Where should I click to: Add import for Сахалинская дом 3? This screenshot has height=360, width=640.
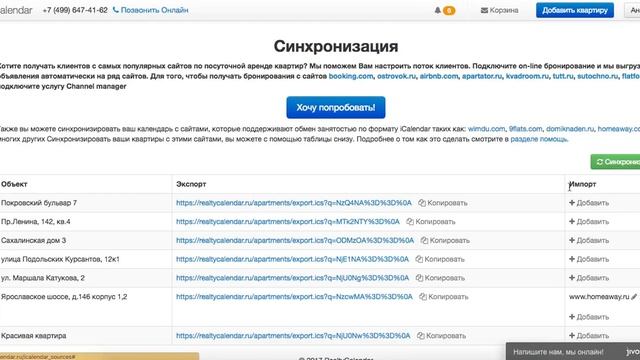pos(589,240)
